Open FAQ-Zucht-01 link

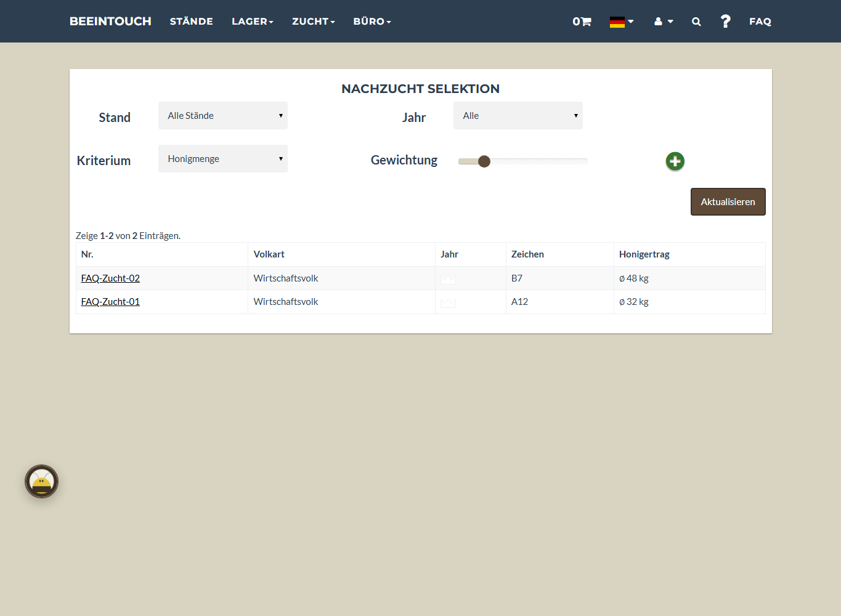tap(110, 302)
